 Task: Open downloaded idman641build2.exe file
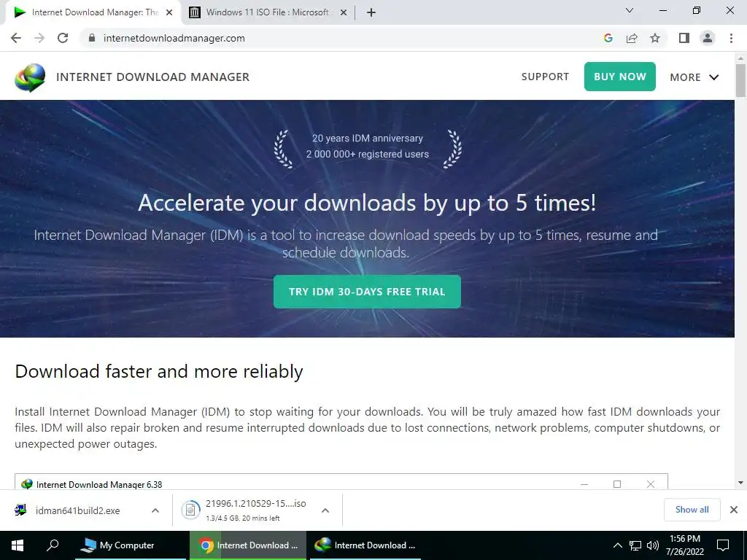(77, 510)
